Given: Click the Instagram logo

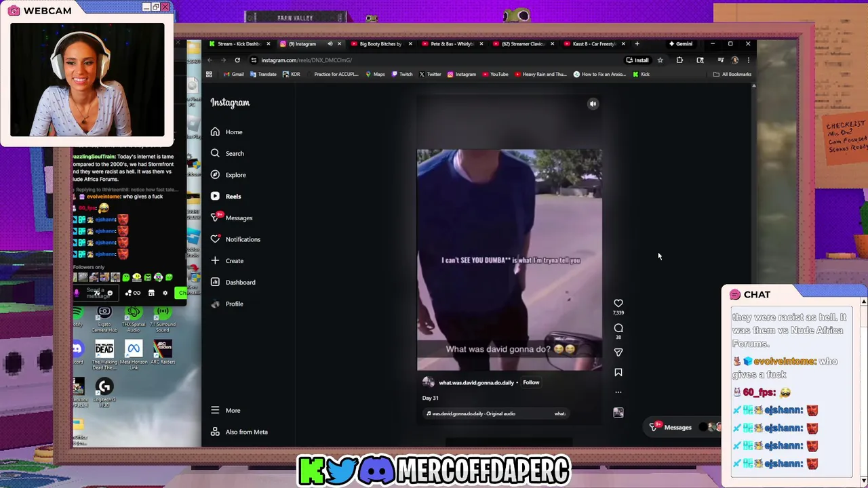Looking at the screenshot, I should pos(230,103).
